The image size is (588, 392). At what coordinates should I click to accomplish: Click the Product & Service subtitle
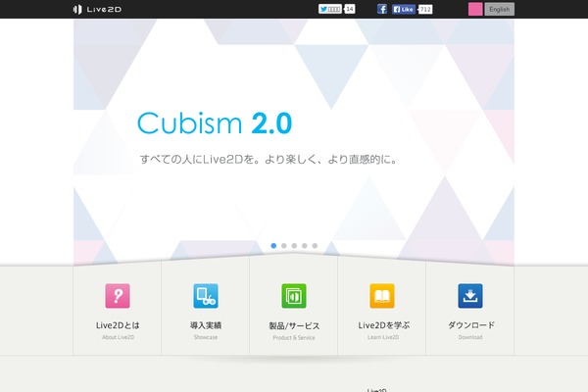point(294,337)
